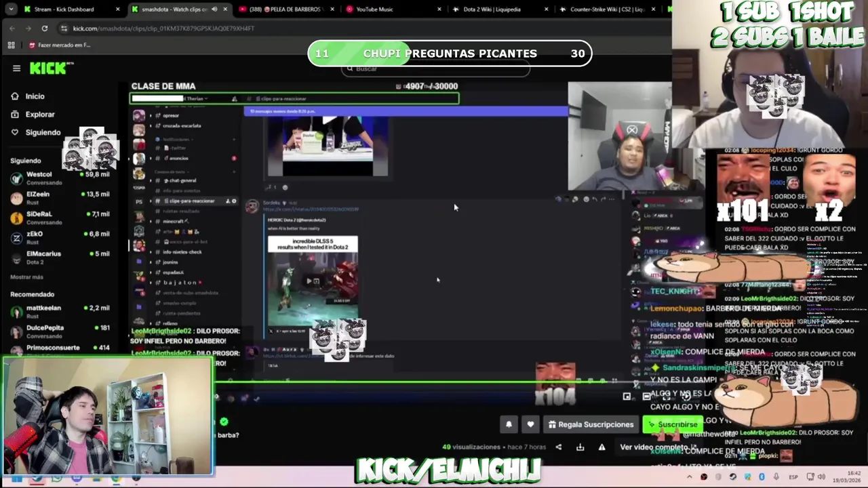
Task: Open Siguiendo in Kick sidebar
Action: [42, 132]
